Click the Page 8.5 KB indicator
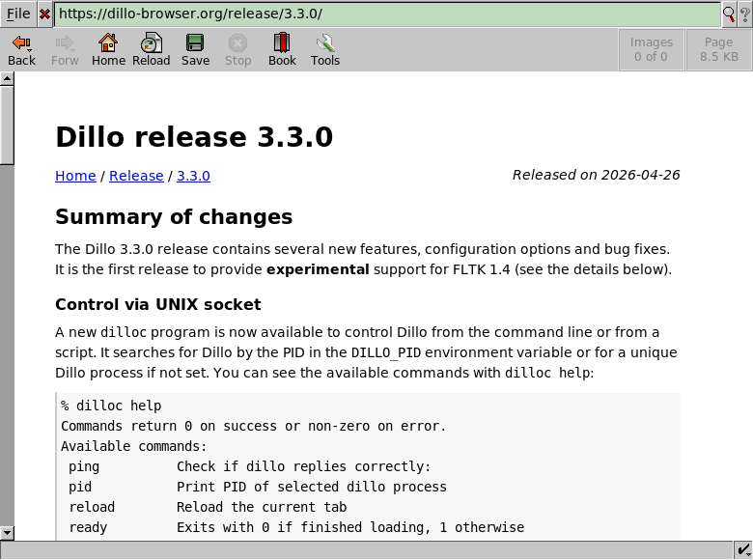753x560 pixels. coord(718,50)
